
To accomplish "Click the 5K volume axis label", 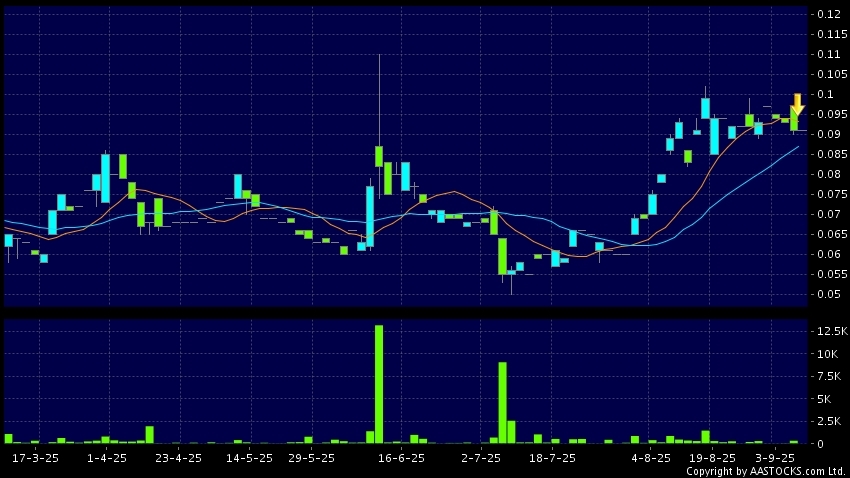I will pos(824,399).
